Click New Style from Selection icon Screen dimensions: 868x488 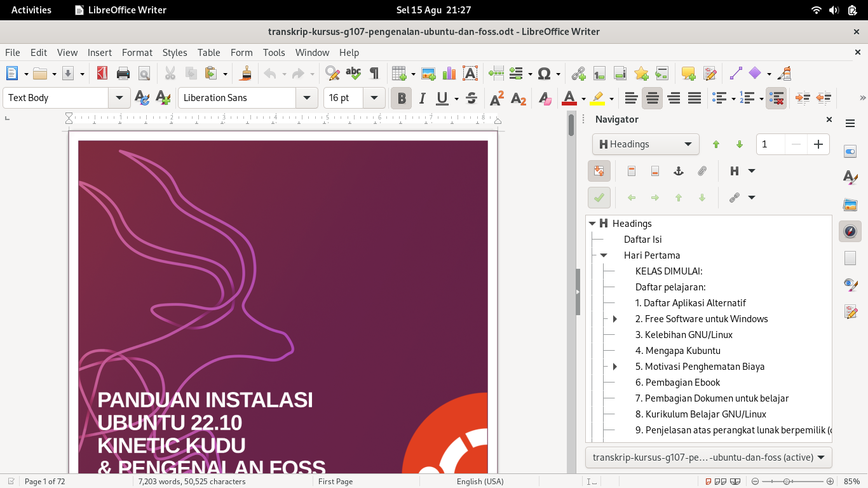point(163,98)
